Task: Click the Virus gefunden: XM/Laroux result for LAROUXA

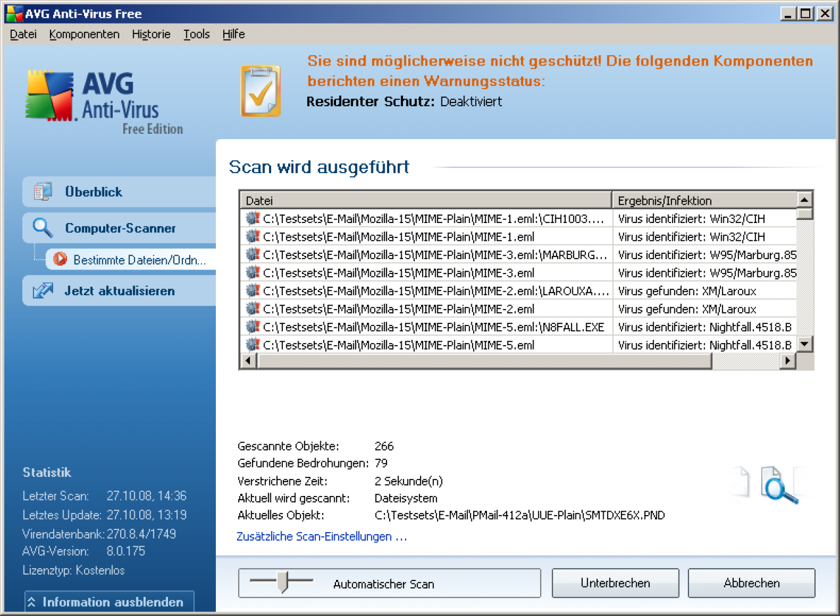Action: 687,291
